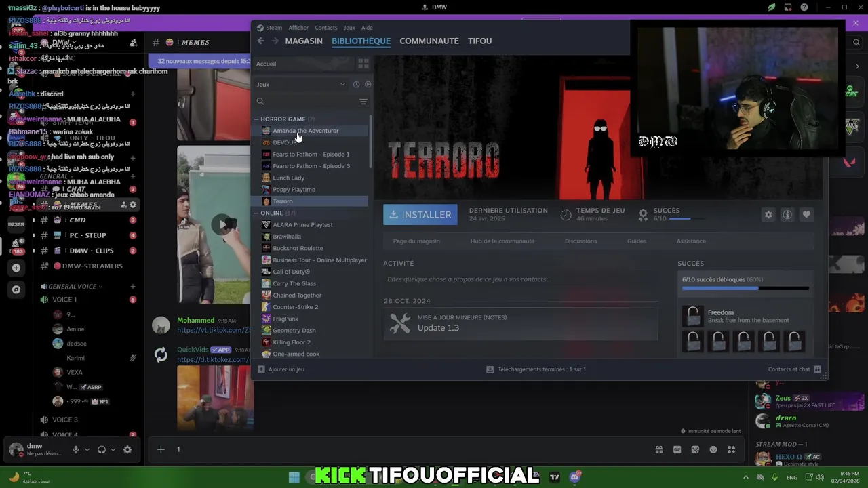The height and width of the screenshot is (488, 868).
Task: Open Guides link for Terroro
Action: pyautogui.click(x=637, y=241)
